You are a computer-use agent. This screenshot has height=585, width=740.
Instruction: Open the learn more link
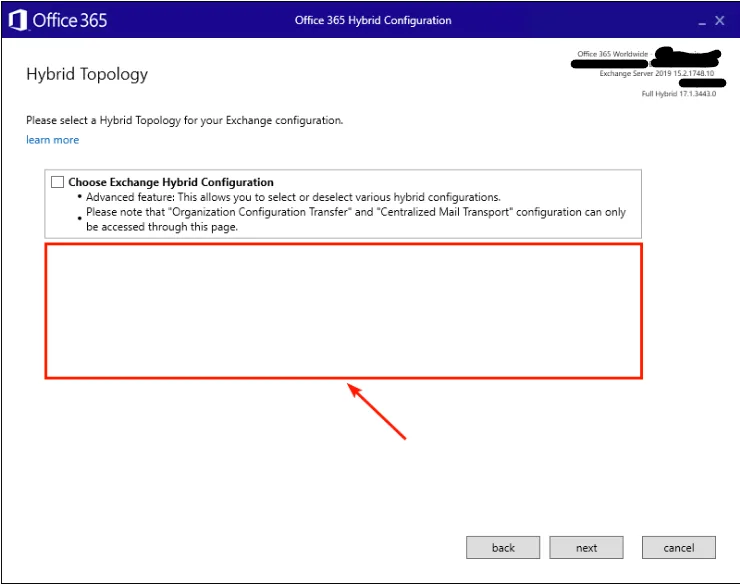coord(52,140)
